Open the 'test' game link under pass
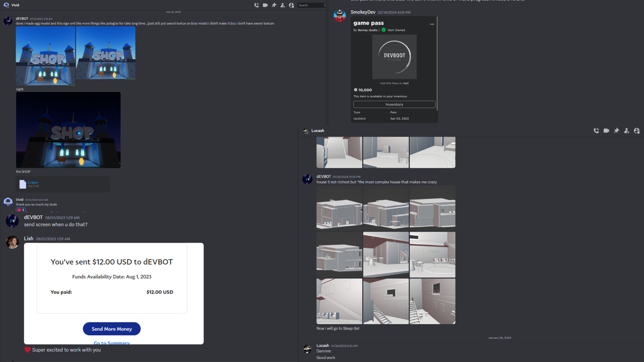This screenshot has height=362, width=644. point(406,83)
